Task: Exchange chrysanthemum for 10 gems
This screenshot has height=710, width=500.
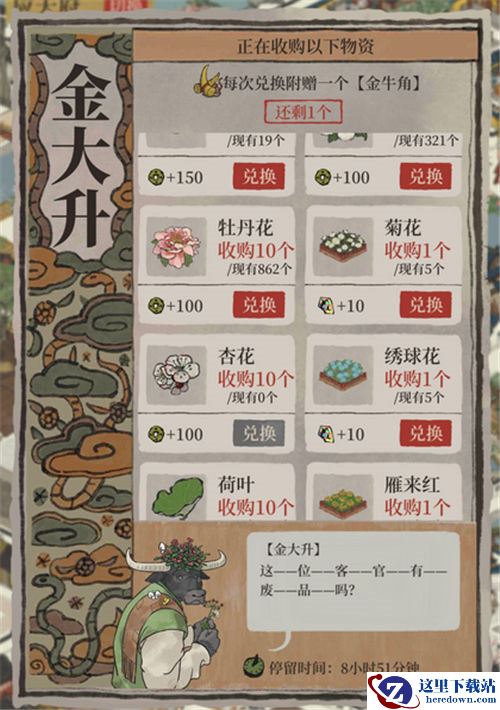Action: [x=426, y=305]
